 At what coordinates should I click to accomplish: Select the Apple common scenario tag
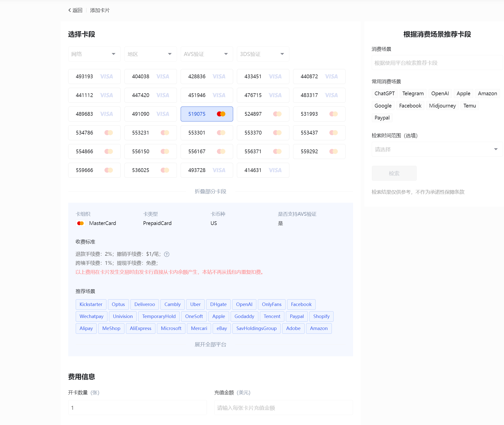click(x=463, y=93)
